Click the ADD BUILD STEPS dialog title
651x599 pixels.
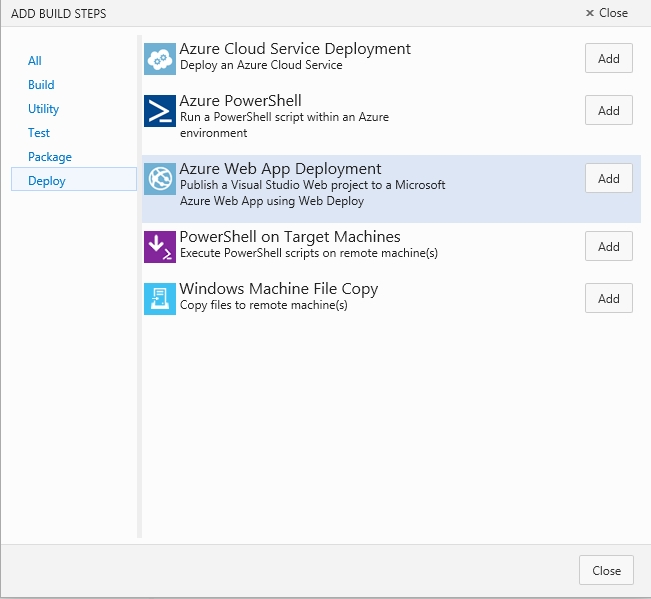[59, 14]
